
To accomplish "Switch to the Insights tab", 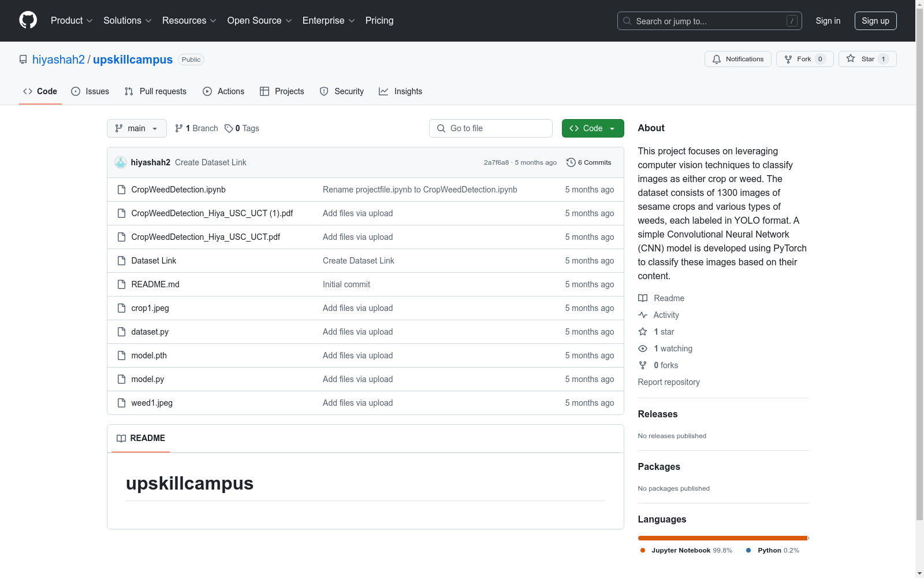I will coord(400,91).
